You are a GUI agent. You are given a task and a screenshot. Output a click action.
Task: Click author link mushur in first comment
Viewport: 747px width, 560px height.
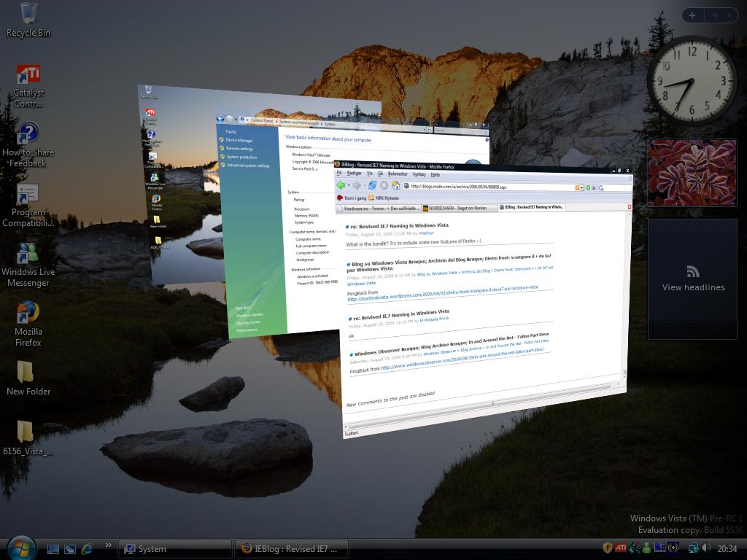[426, 233]
